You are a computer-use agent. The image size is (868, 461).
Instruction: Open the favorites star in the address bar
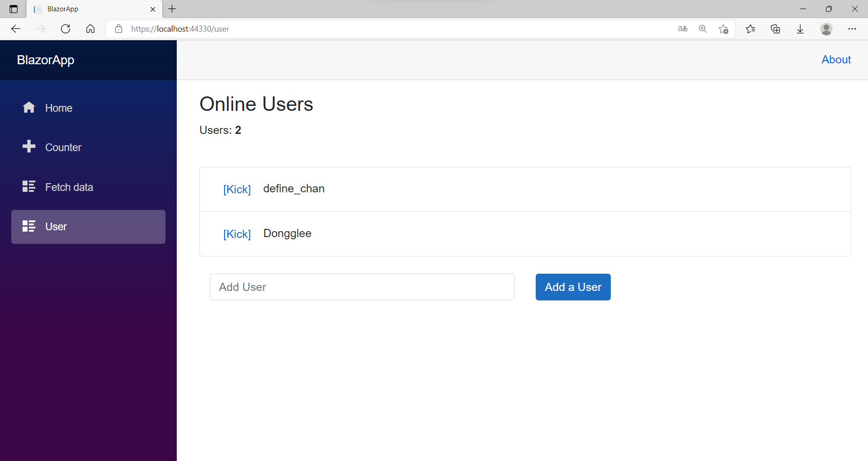(723, 29)
